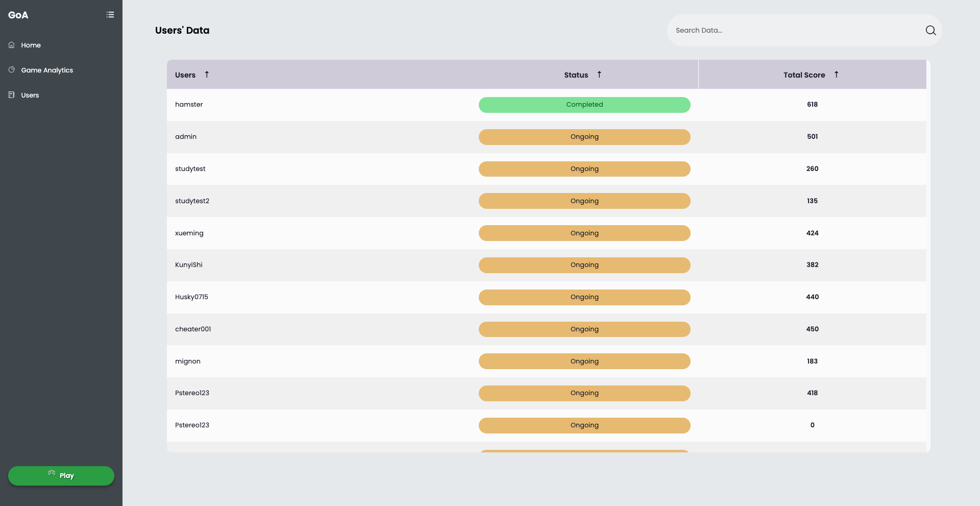Image resolution: width=980 pixels, height=506 pixels.
Task: Click the Ongoing badge in admin row
Action: [x=584, y=137]
